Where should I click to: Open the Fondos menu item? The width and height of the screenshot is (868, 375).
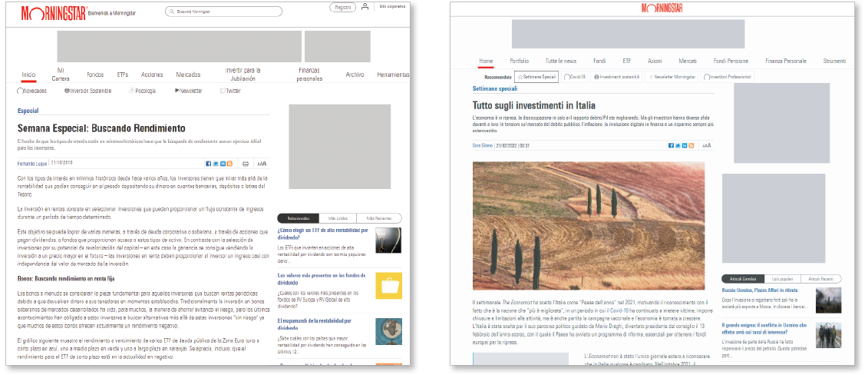tap(95, 75)
